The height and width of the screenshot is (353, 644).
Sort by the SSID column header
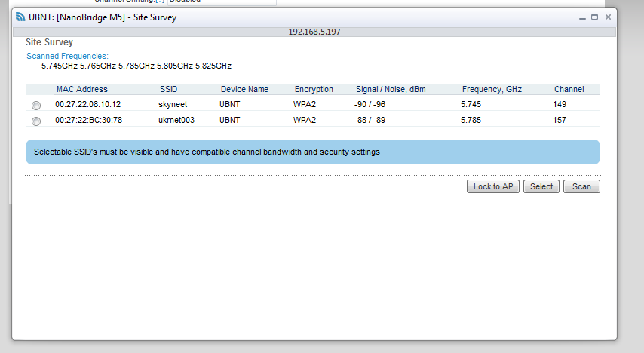168,89
